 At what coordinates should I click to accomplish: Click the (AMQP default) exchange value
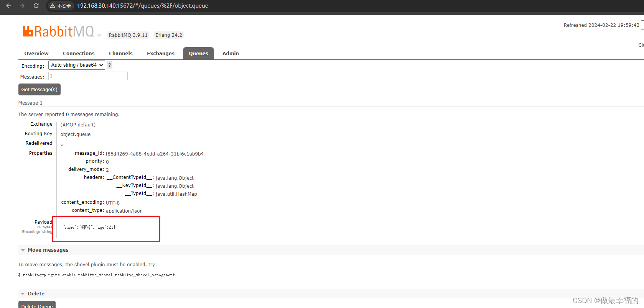(x=78, y=125)
